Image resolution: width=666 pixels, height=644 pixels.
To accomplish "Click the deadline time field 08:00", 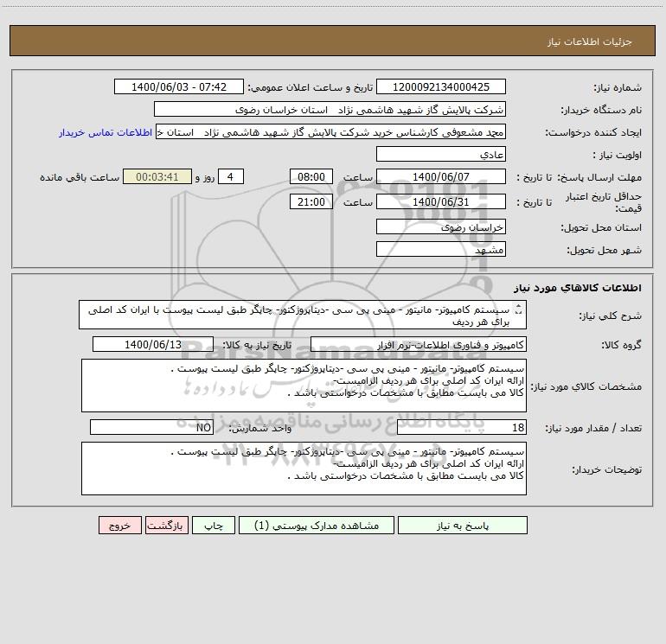I will [311, 176].
